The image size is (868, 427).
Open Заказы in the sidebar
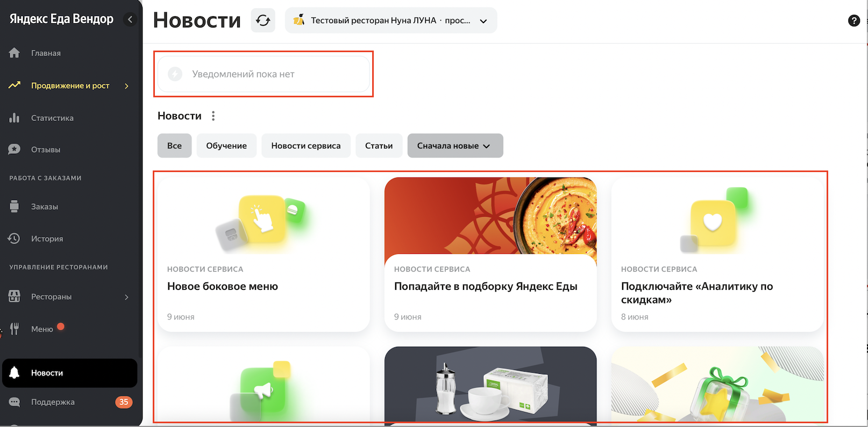pos(44,207)
